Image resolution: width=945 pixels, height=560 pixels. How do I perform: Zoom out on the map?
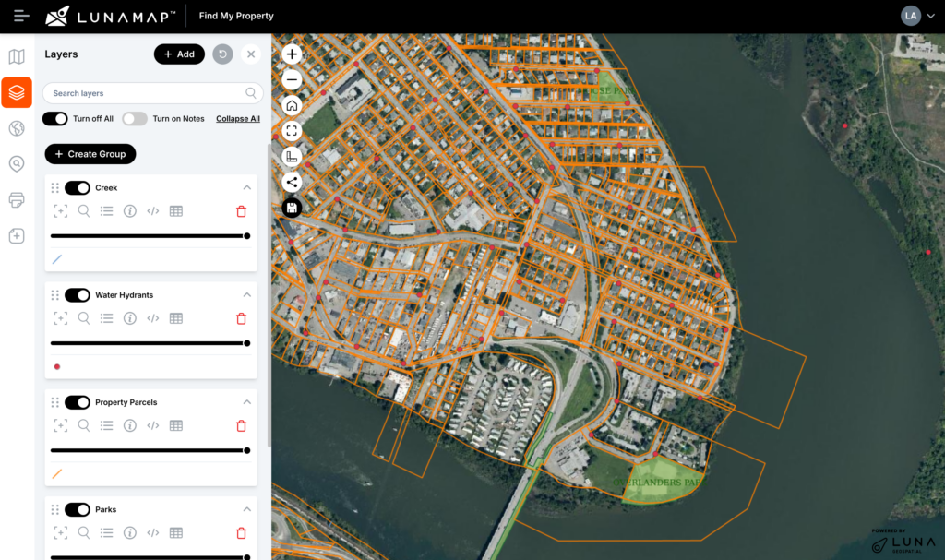click(292, 79)
